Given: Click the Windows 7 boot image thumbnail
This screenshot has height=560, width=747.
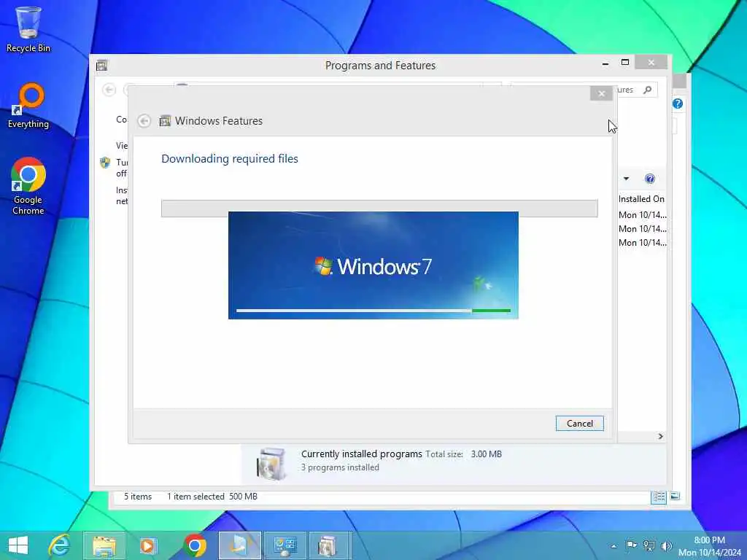Looking at the screenshot, I should 373,265.
